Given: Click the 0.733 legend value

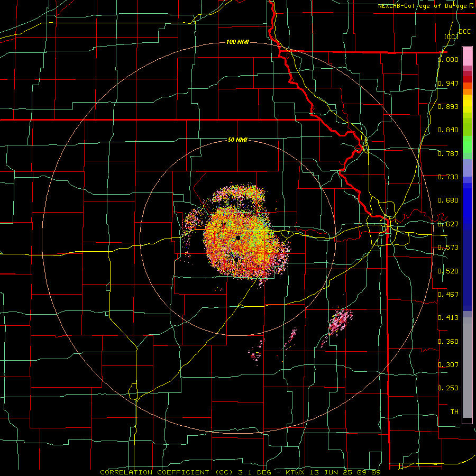Looking at the screenshot, I should [x=448, y=177].
